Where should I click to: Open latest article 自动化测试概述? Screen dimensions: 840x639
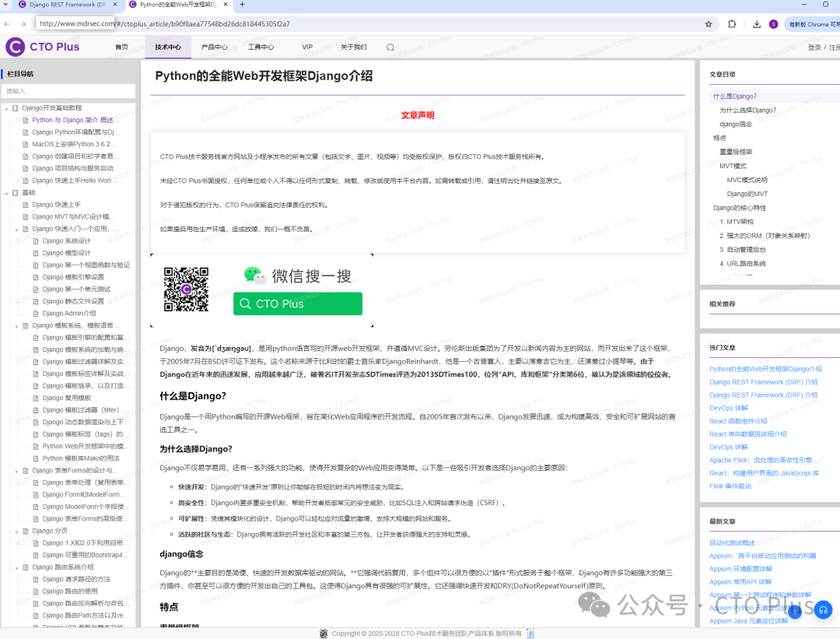(x=732, y=543)
